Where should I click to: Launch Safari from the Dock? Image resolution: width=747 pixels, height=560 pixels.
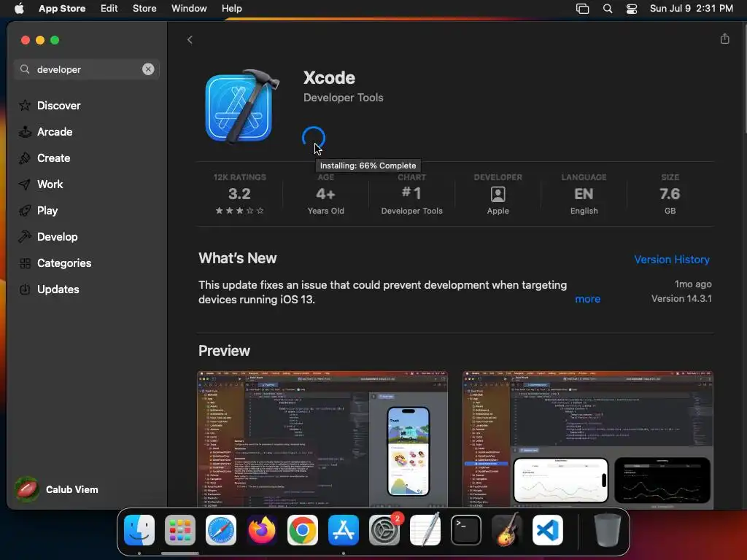pyautogui.click(x=221, y=530)
